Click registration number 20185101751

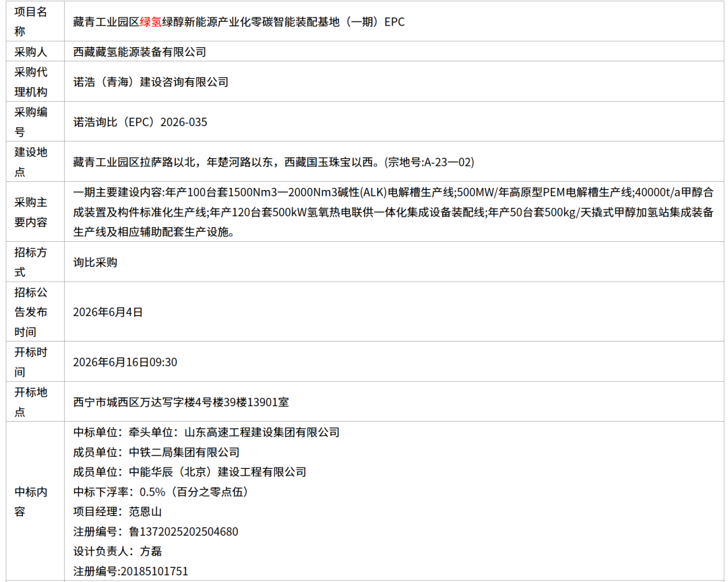pyautogui.click(x=131, y=571)
